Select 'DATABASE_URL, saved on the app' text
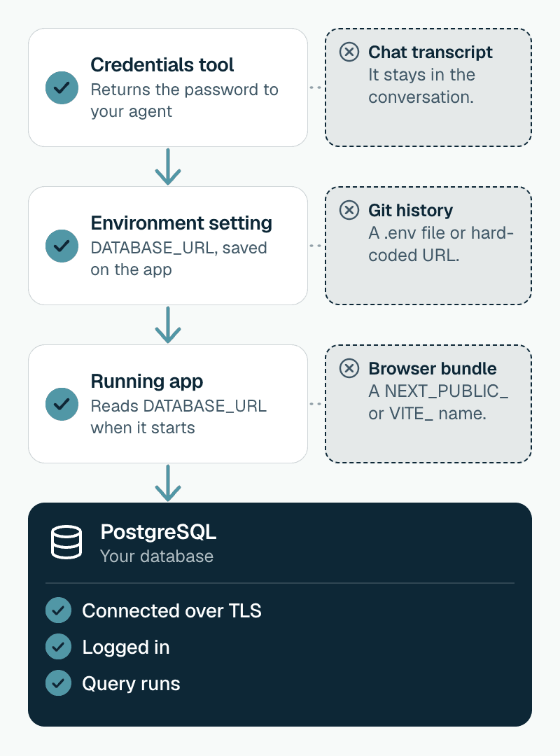The width and height of the screenshot is (560, 756). tap(179, 258)
